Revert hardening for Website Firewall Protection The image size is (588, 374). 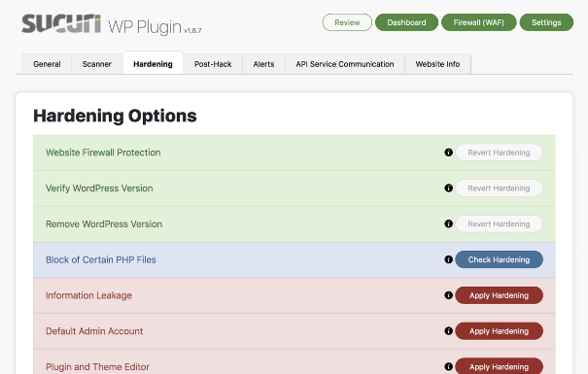(x=499, y=153)
